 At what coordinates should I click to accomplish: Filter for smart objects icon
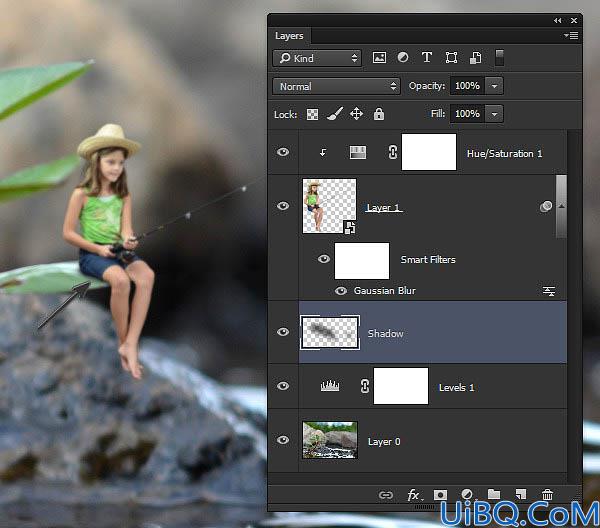[x=475, y=58]
